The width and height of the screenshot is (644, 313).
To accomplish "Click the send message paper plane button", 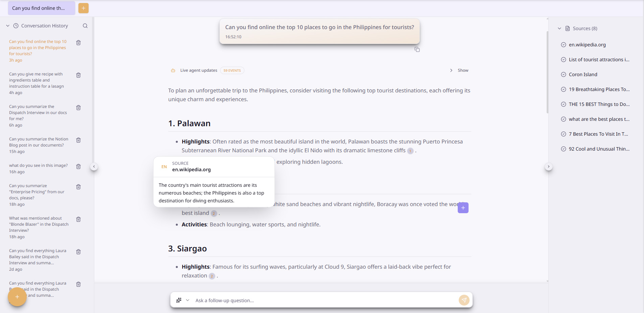I will click(x=464, y=300).
